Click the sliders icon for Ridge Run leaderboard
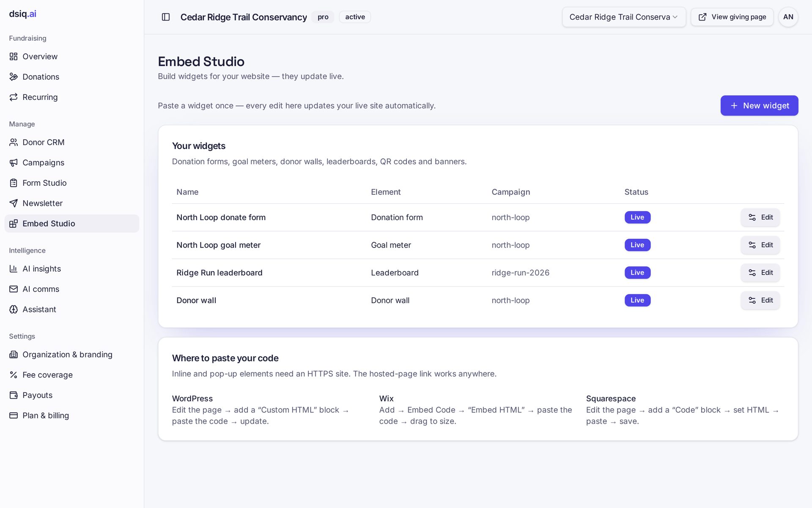The image size is (812, 508). click(752, 273)
